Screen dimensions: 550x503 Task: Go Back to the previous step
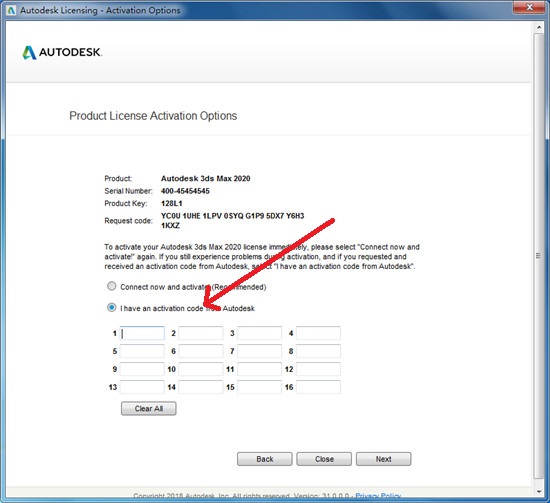point(264,459)
